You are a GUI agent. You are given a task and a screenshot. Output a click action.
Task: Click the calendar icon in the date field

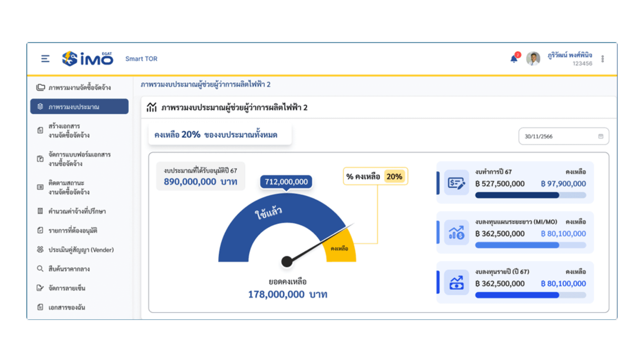[x=600, y=136]
